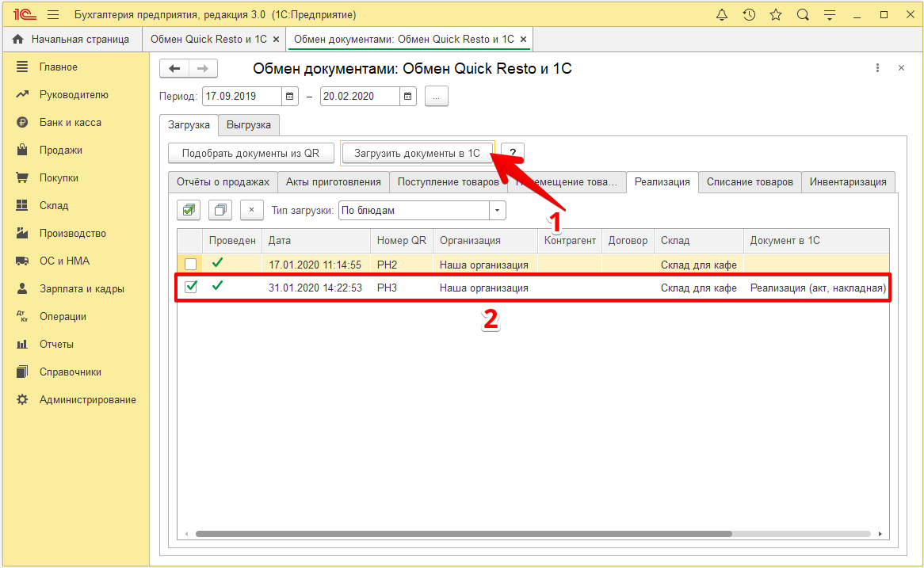Open notifications bell

(x=722, y=15)
